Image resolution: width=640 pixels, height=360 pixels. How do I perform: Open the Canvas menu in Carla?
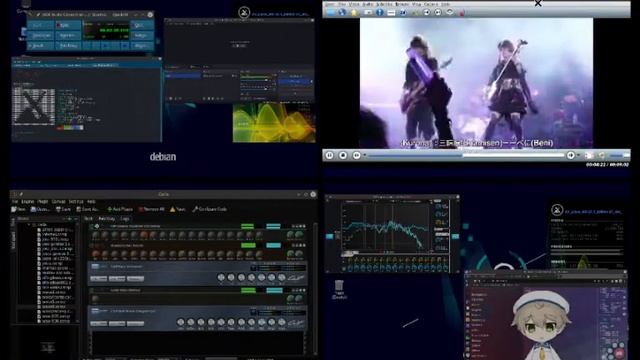(x=58, y=202)
